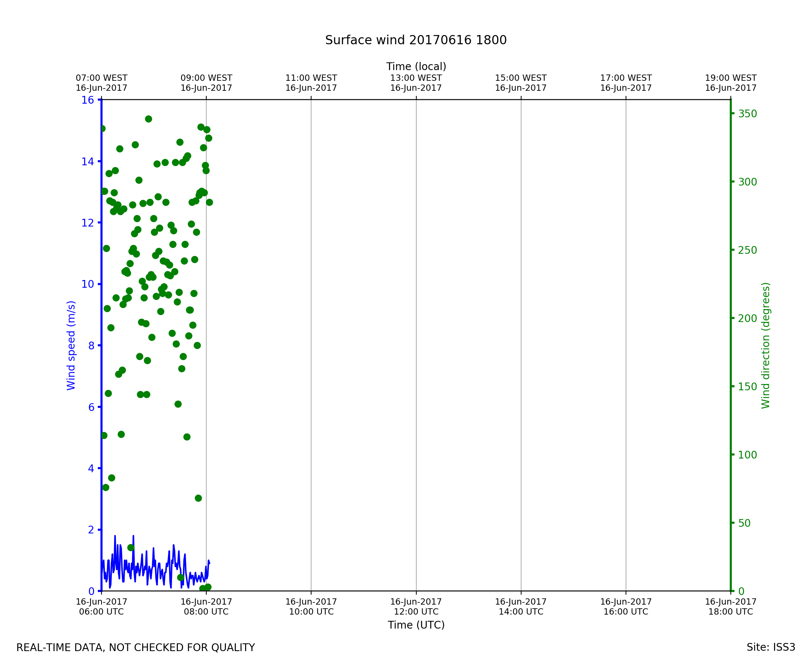Click the blue '16' wind speed tick

click(87, 100)
